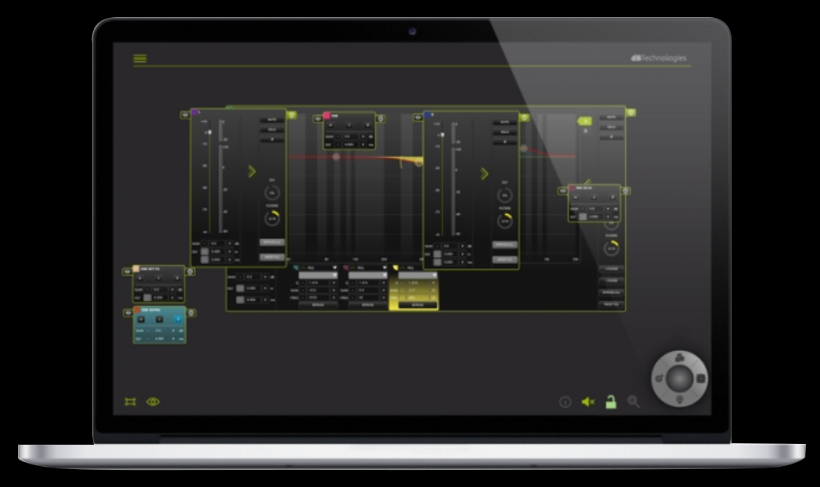This screenshot has width=820, height=487.
Task: Solo the blue channel panel
Action: pos(505,132)
